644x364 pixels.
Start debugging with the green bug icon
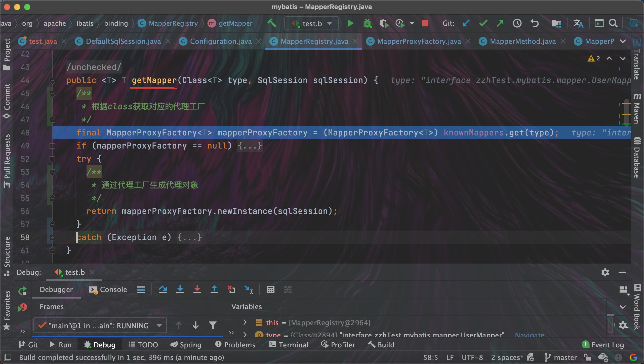pos(368,23)
